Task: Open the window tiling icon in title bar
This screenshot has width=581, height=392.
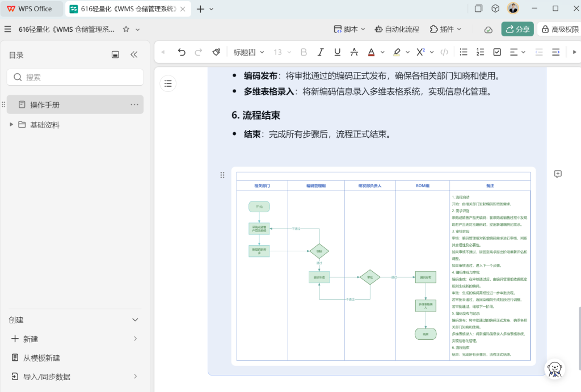Action: click(479, 9)
